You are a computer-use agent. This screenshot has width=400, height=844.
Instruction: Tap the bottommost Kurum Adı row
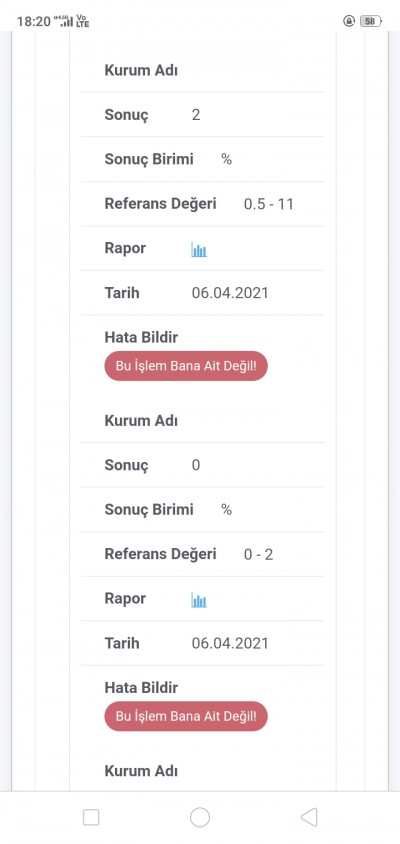[202, 771]
